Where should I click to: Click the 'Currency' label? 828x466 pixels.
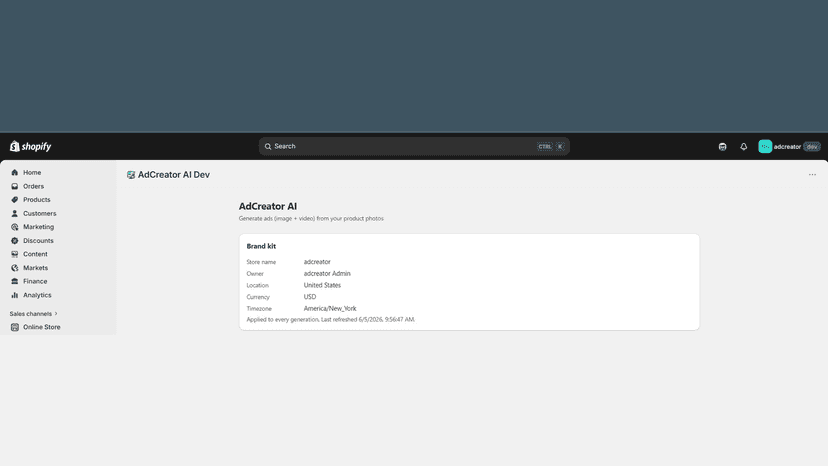click(x=258, y=297)
